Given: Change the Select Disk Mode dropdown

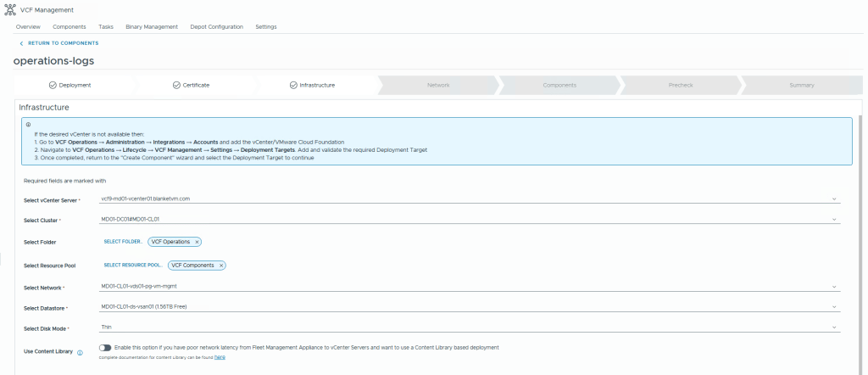Looking at the screenshot, I should click(834, 327).
